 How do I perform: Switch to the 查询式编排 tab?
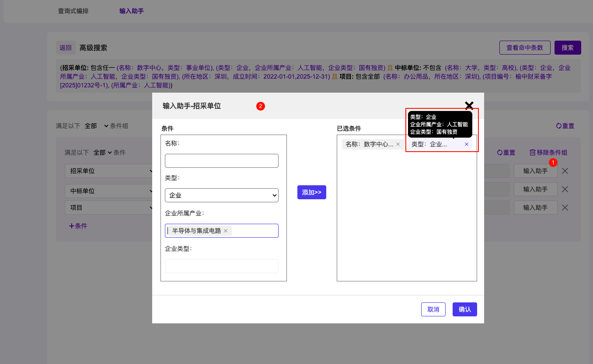(73, 11)
